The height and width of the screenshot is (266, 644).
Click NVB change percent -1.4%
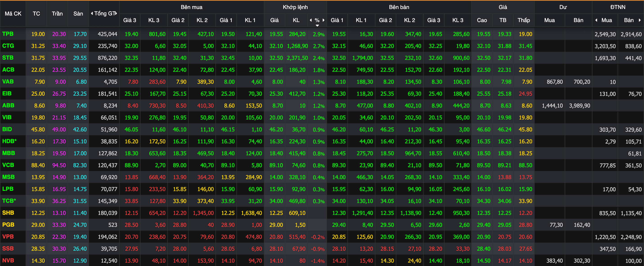[318, 261]
